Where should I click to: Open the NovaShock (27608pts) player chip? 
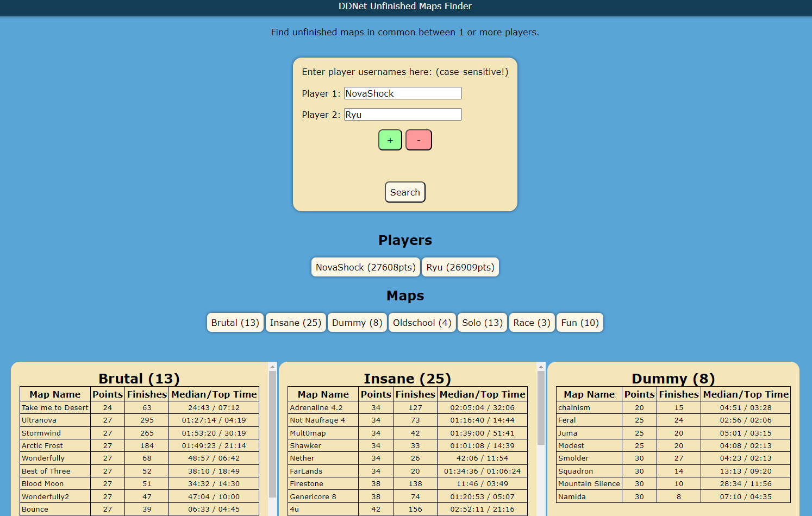[366, 267]
